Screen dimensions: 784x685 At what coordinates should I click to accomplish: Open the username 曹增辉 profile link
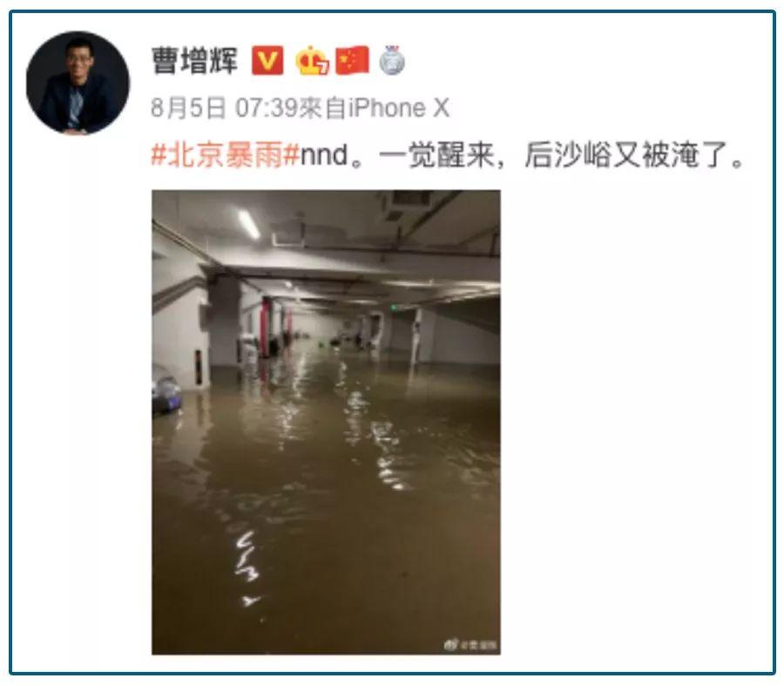(x=194, y=60)
